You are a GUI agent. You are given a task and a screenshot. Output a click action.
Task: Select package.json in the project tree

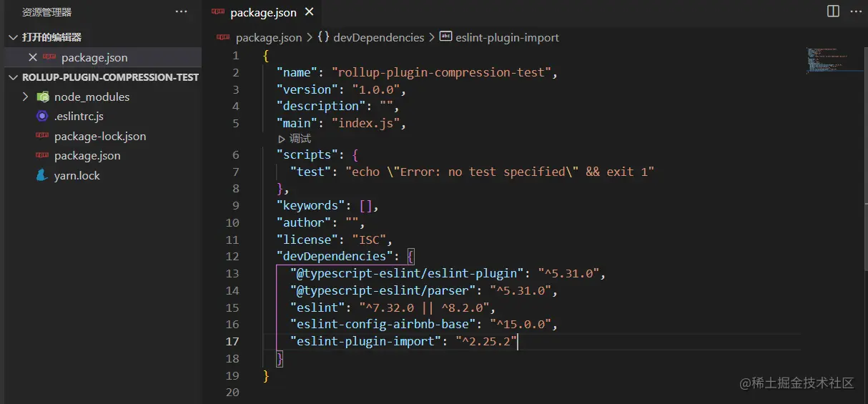click(x=87, y=155)
